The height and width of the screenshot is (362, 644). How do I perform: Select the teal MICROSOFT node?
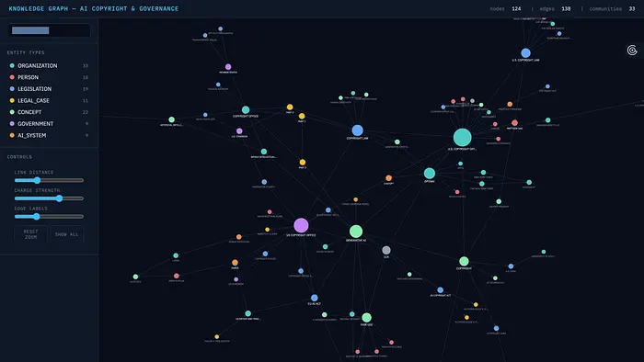point(529,183)
